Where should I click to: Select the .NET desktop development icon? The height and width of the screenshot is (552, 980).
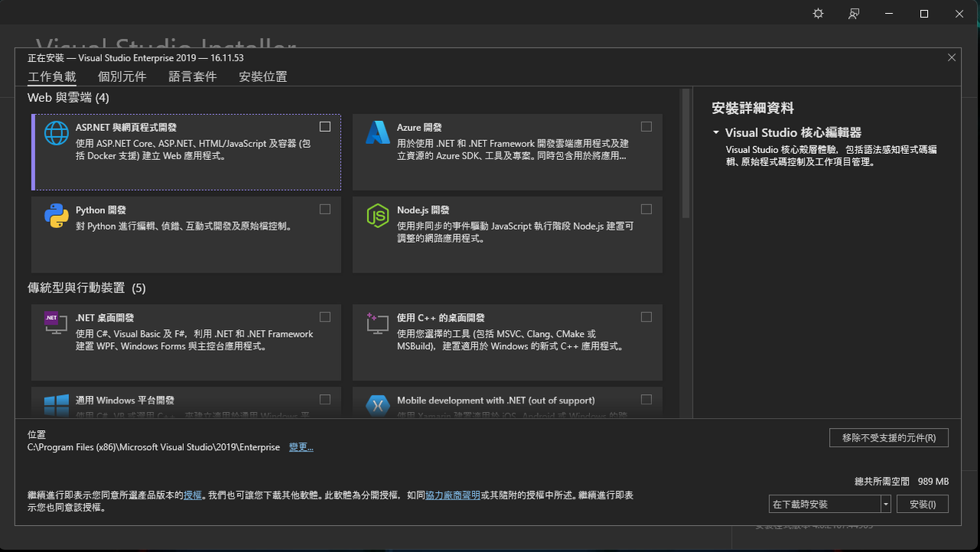pos(56,322)
